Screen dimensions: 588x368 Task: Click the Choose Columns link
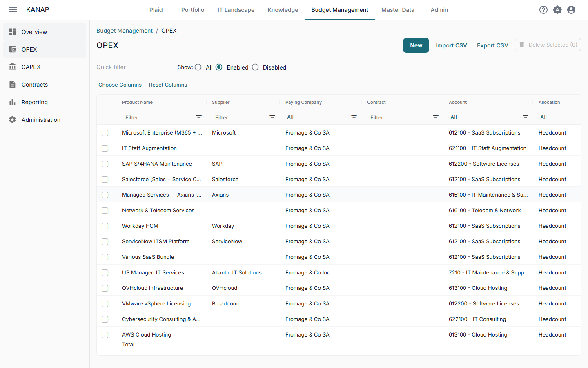click(120, 85)
